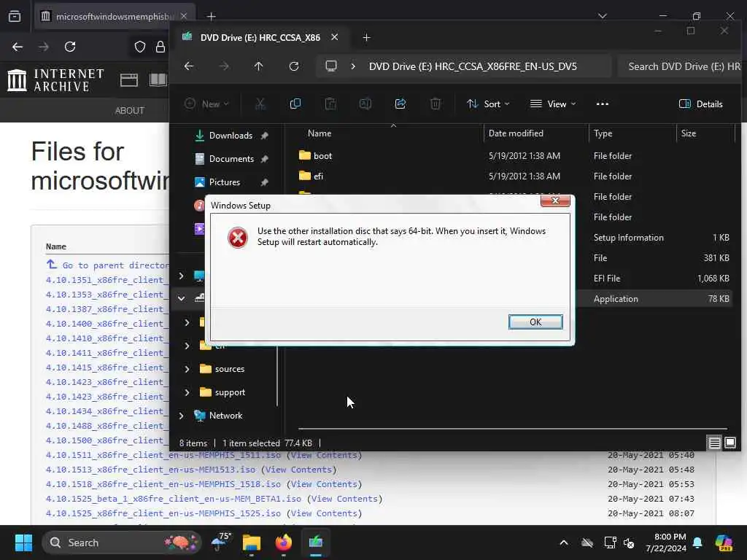Sort by the Date modified column
Viewport: 747px width, 560px height.
coord(516,133)
